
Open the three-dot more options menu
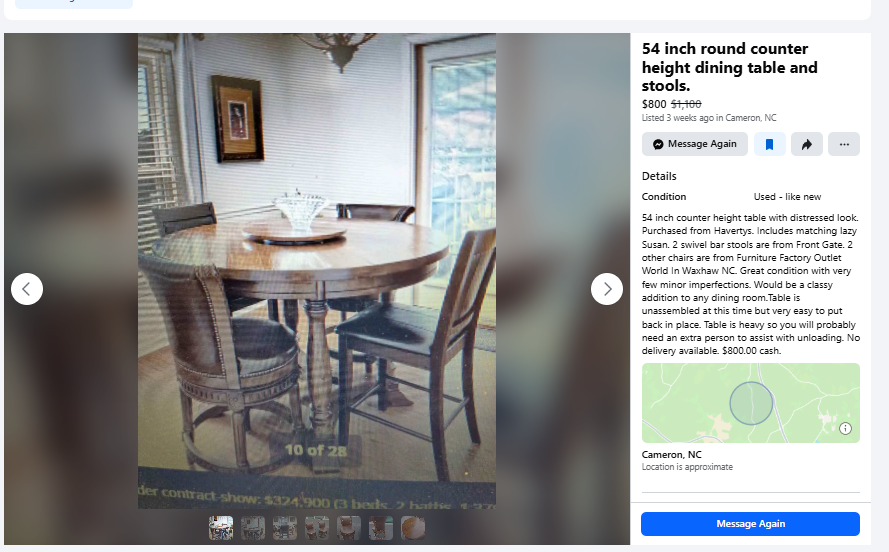coord(844,144)
